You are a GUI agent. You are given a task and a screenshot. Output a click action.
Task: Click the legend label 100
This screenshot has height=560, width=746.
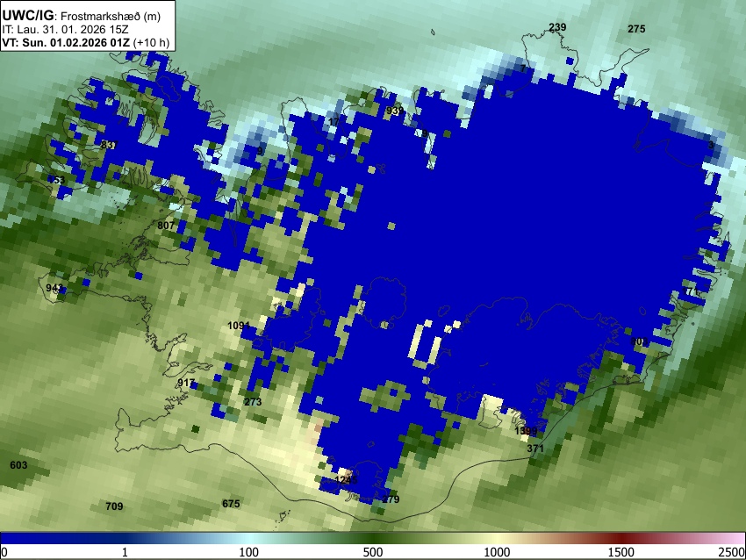(248, 552)
